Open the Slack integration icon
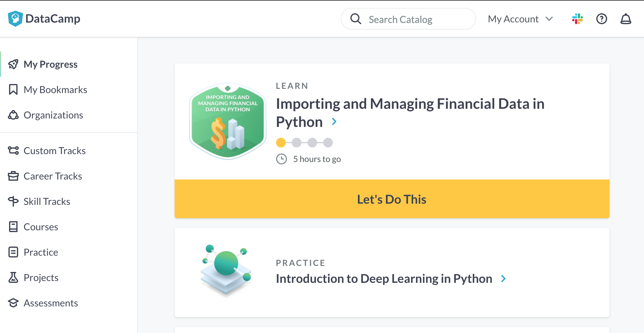Image resolution: width=644 pixels, height=333 pixels. coord(577,19)
